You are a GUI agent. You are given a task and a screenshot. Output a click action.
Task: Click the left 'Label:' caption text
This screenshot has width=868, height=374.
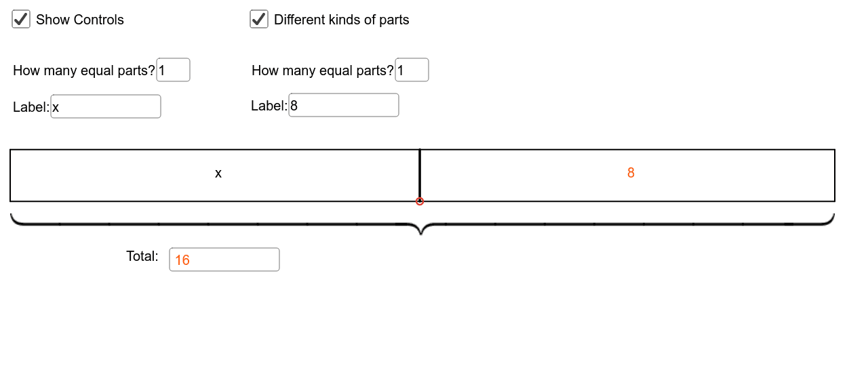click(31, 107)
